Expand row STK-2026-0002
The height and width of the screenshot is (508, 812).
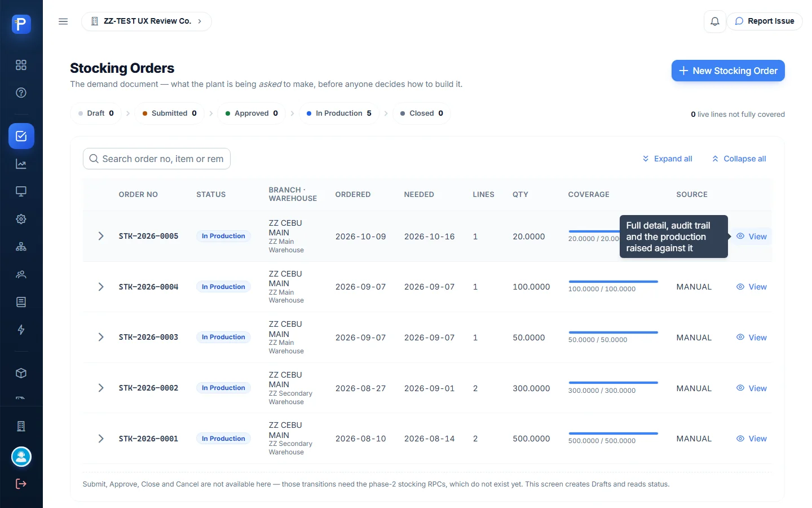(101, 388)
